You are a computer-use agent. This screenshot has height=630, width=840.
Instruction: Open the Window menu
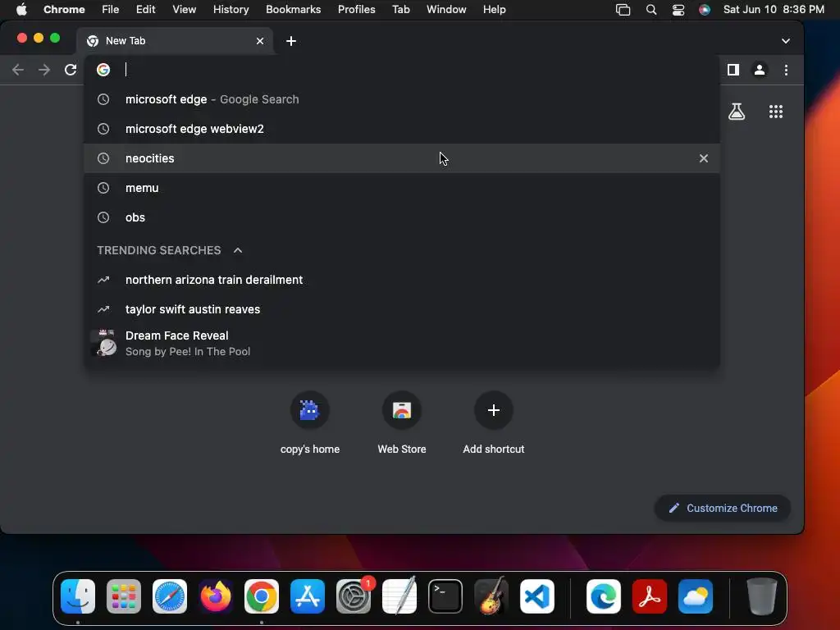point(446,9)
